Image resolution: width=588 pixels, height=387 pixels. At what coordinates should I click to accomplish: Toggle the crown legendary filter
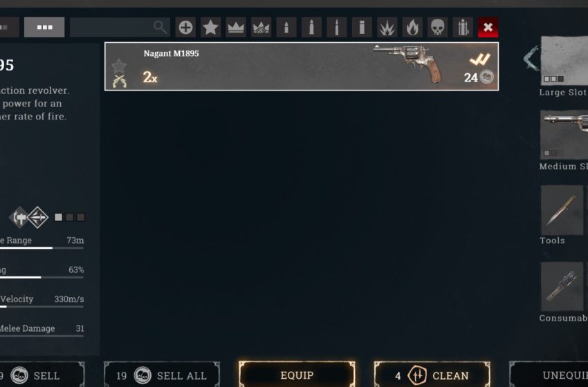[236, 28]
